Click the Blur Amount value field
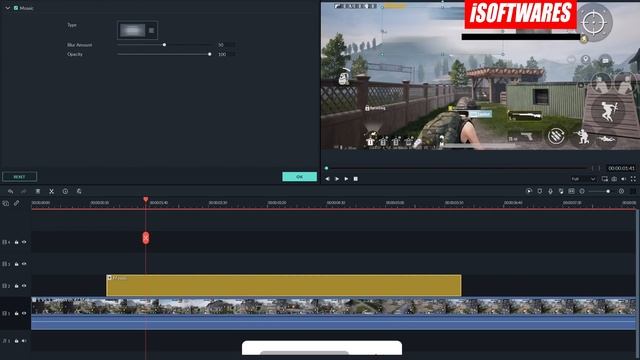Screen dimensions: 640x360 [x=226, y=44]
